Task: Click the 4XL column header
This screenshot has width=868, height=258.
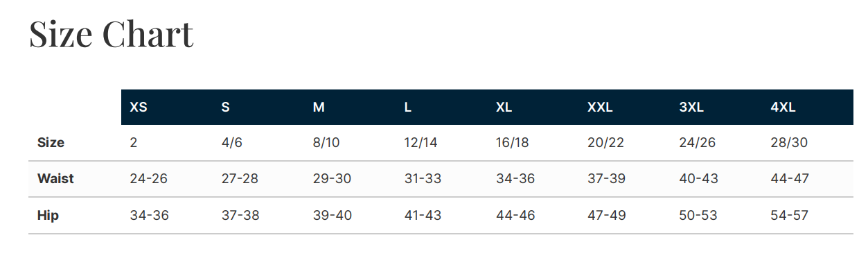Action: pos(783,108)
